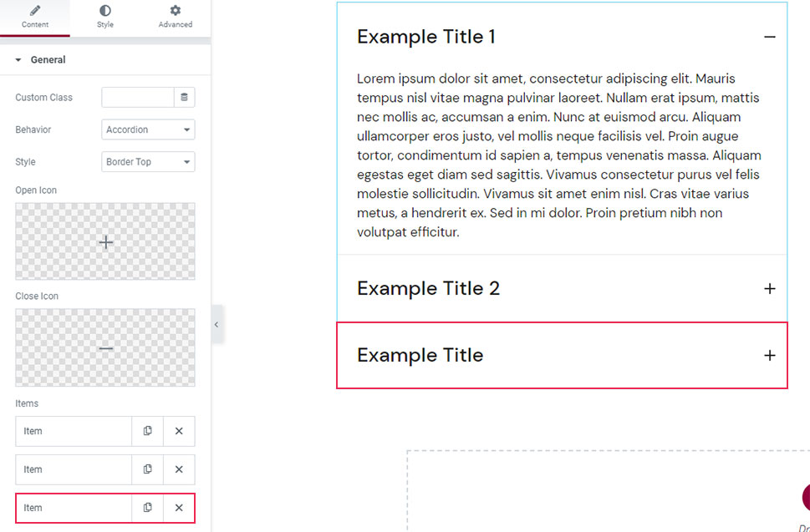This screenshot has height=532, width=810.
Task: Remove the first Item with its X icon
Action: (179, 431)
